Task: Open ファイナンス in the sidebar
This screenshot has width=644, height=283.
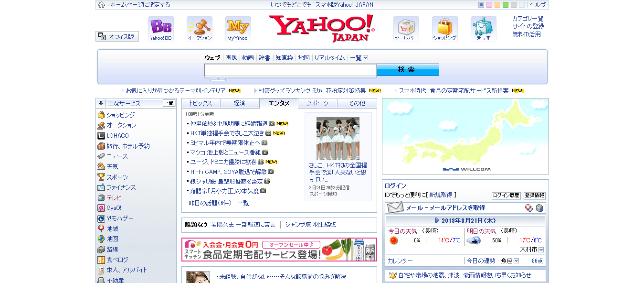Action: pos(121,187)
